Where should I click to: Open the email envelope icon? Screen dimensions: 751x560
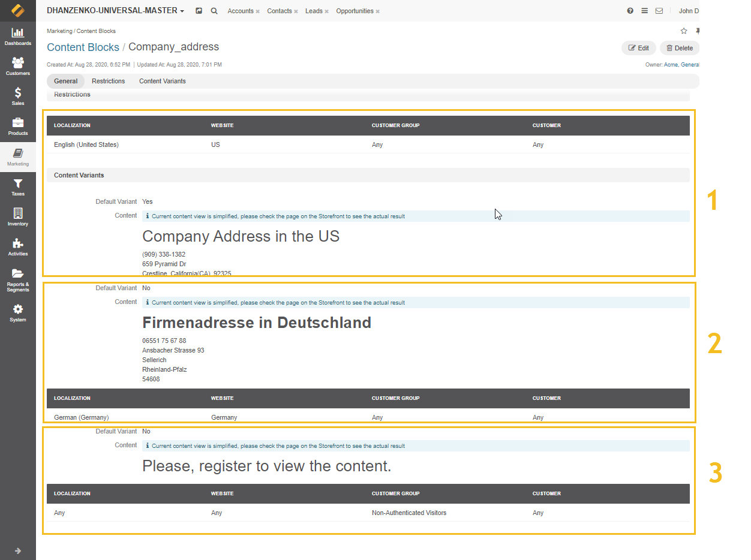(x=659, y=11)
